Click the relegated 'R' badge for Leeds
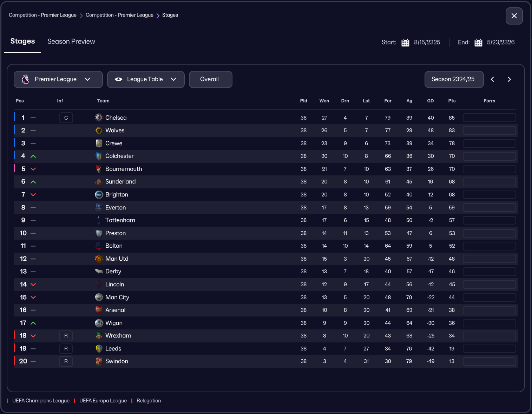532x414 pixels. click(x=66, y=349)
